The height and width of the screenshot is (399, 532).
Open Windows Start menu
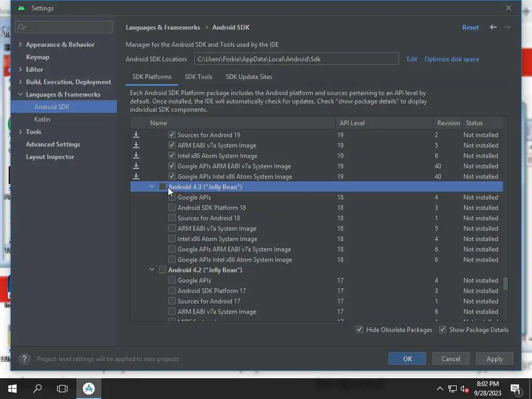tap(12, 389)
